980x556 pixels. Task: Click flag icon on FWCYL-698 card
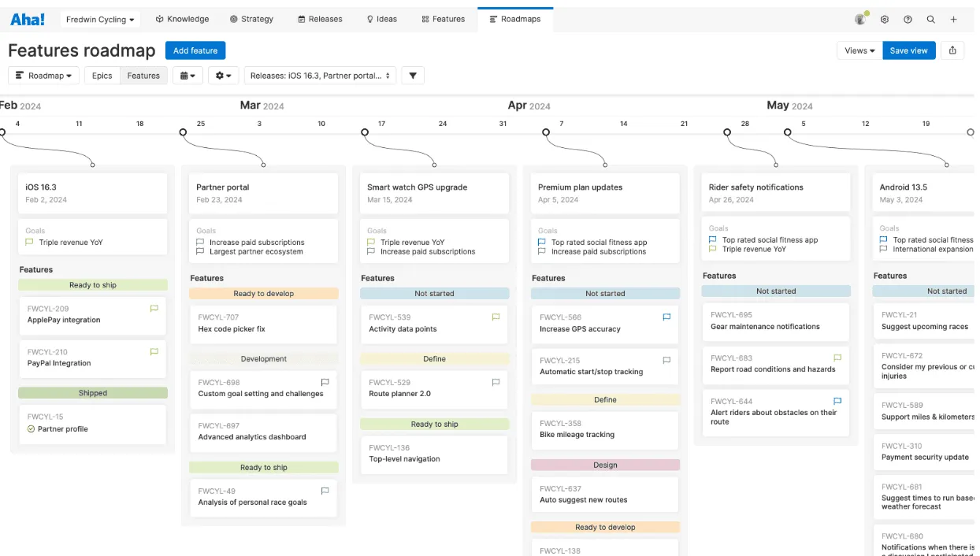pos(325,382)
